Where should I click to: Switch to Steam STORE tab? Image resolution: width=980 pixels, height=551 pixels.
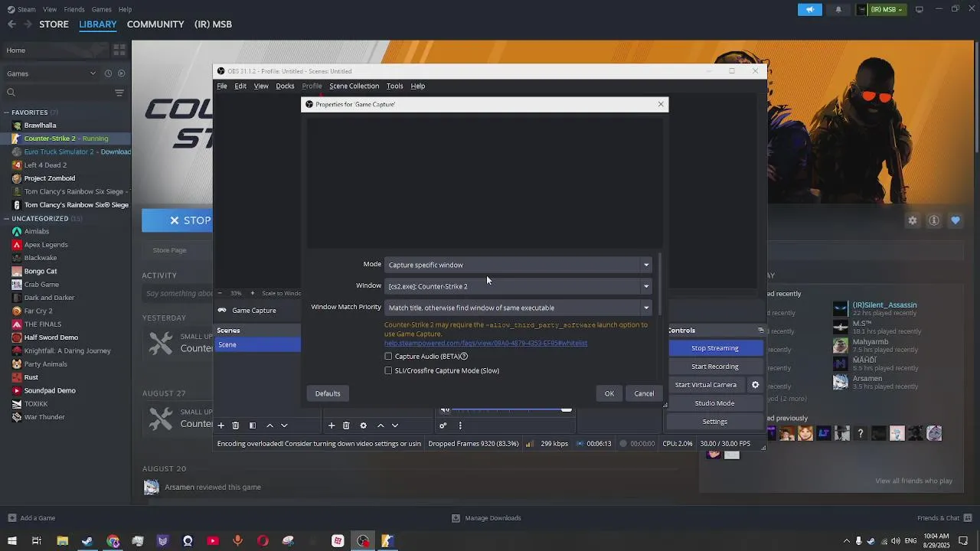click(x=54, y=24)
